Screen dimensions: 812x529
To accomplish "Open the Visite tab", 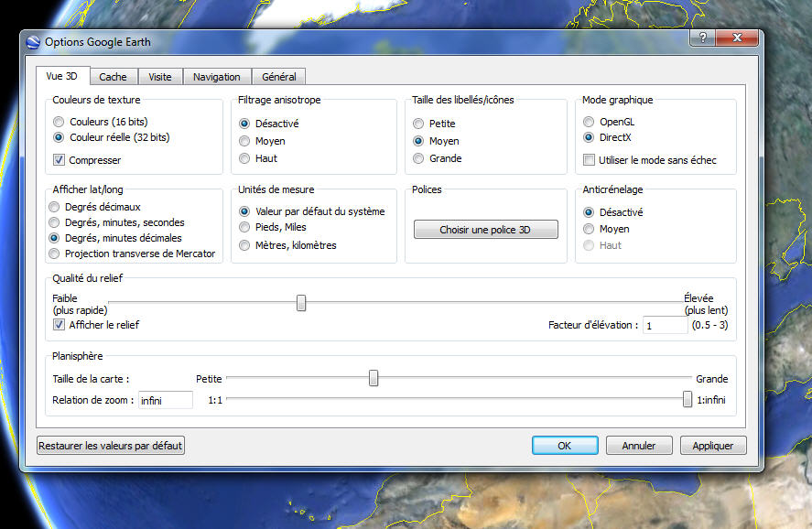I will [x=160, y=77].
